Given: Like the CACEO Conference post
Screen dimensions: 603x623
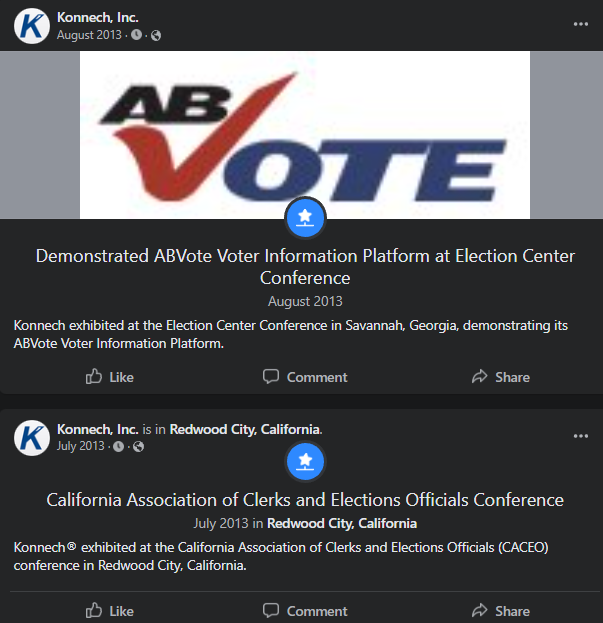Looking at the screenshot, I should 110,611.
